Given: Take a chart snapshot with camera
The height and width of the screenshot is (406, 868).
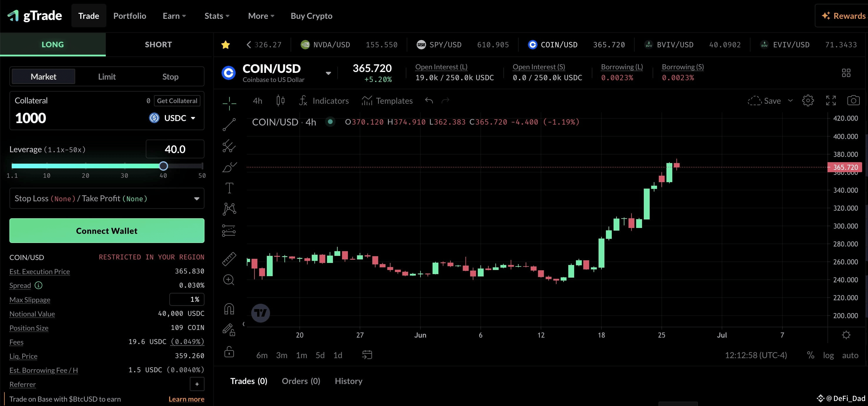Looking at the screenshot, I should (x=854, y=100).
